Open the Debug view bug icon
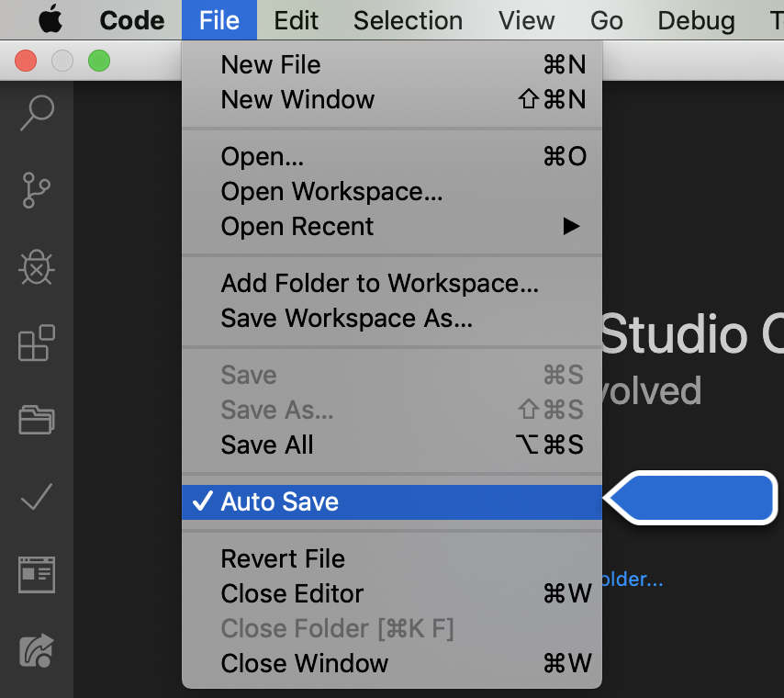This screenshot has height=698, width=784. coord(37,267)
